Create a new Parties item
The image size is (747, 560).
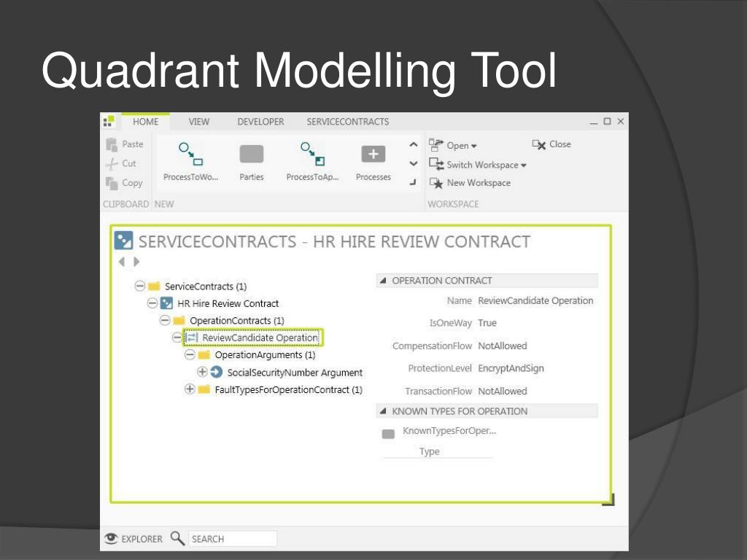click(252, 162)
